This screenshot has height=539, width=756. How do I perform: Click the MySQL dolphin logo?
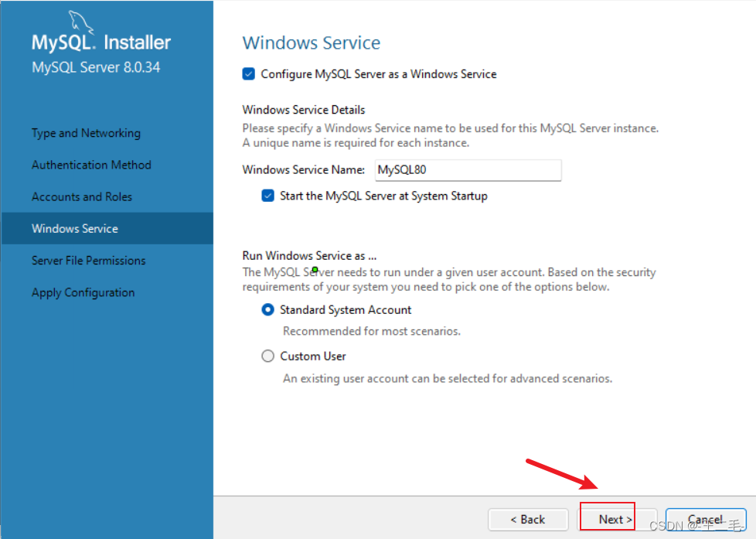point(80,22)
